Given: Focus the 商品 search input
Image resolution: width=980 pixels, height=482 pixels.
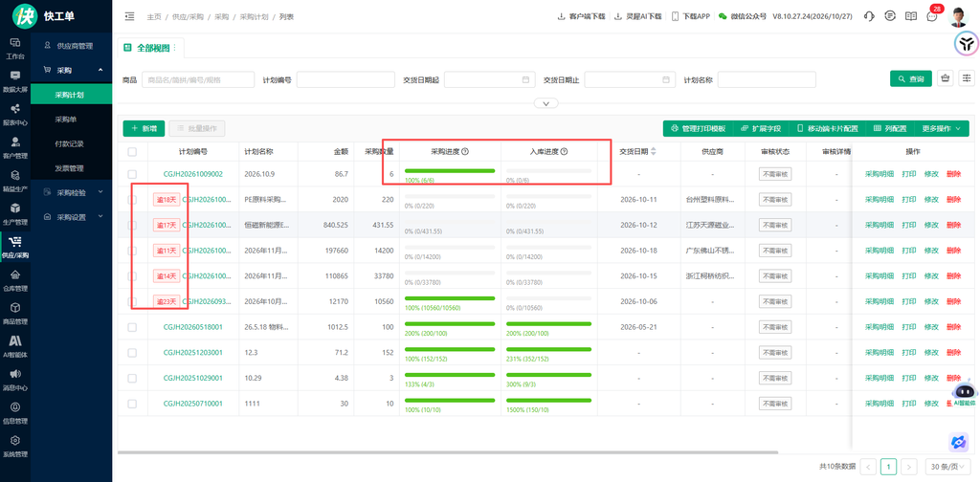Looking at the screenshot, I should click(x=198, y=79).
